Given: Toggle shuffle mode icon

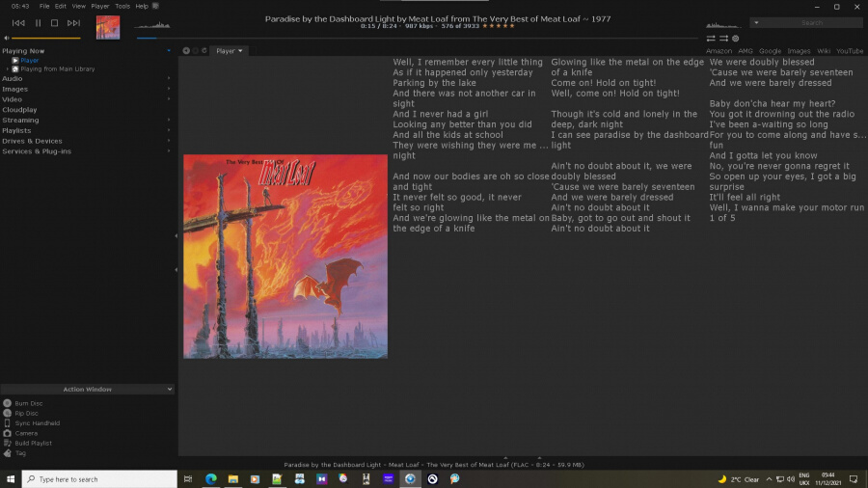Looking at the screenshot, I should coord(723,39).
